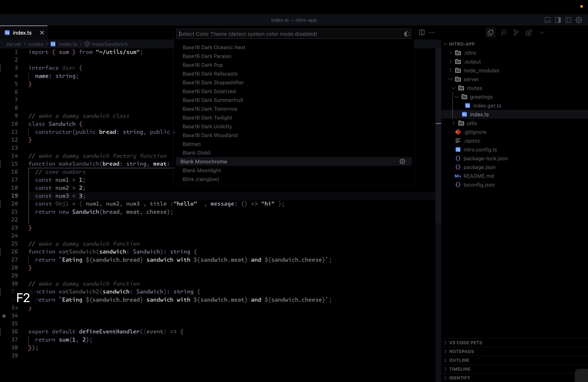Select the index.ts editor tab
This screenshot has width=588, height=382.
pos(24,33)
